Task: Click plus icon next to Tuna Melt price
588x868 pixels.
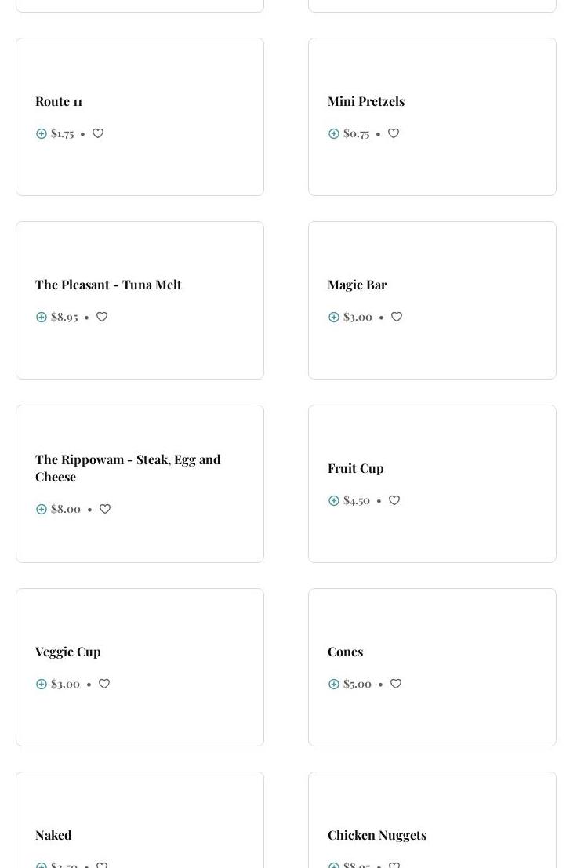Action: tap(42, 317)
